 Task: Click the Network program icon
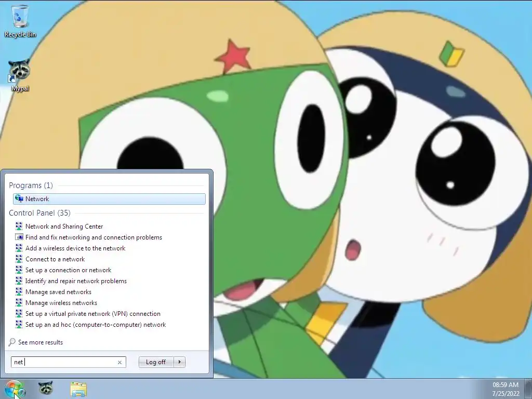(x=19, y=199)
